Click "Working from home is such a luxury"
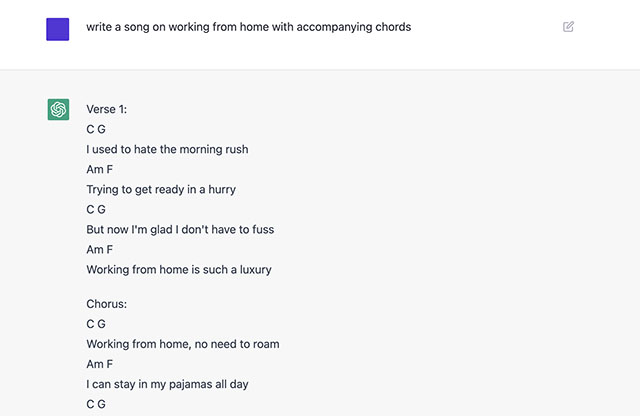Image resolution: width=640 pixels, height=416 pixels. [179, 269]
